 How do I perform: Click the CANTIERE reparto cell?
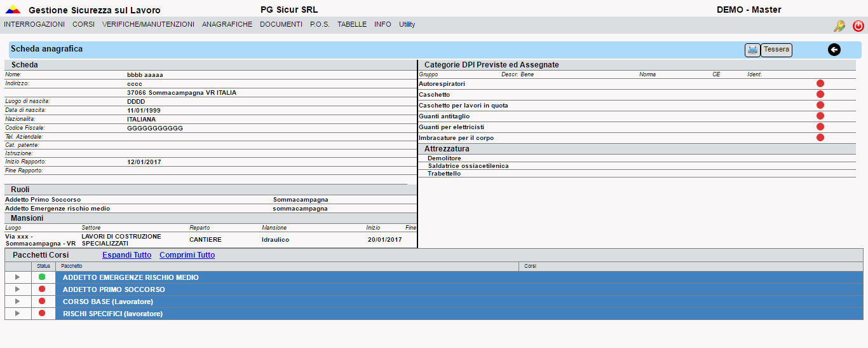click(x=205, y=239)
